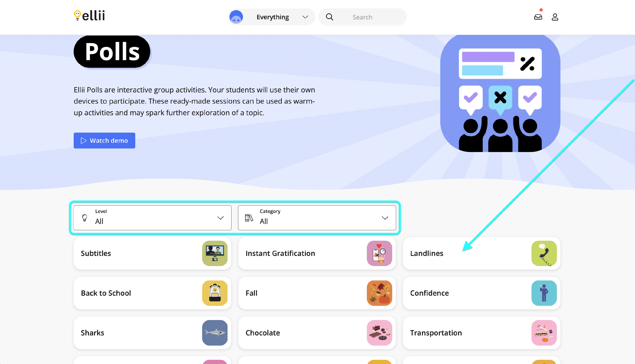Open the Fall poll card
Image resolution: width=635 pixels, height=364 pixels.
pos(317,293)
